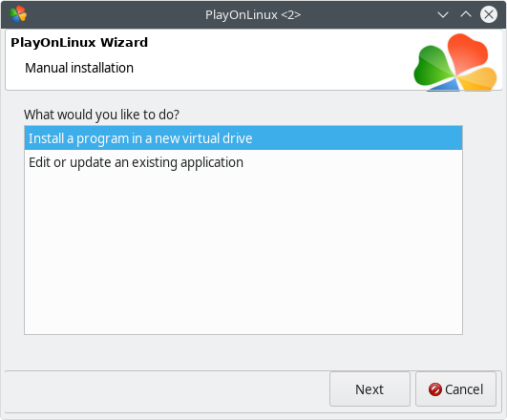Click the red prohibition icon on Cancel
The image size is (507, 420).
[434, 389]
